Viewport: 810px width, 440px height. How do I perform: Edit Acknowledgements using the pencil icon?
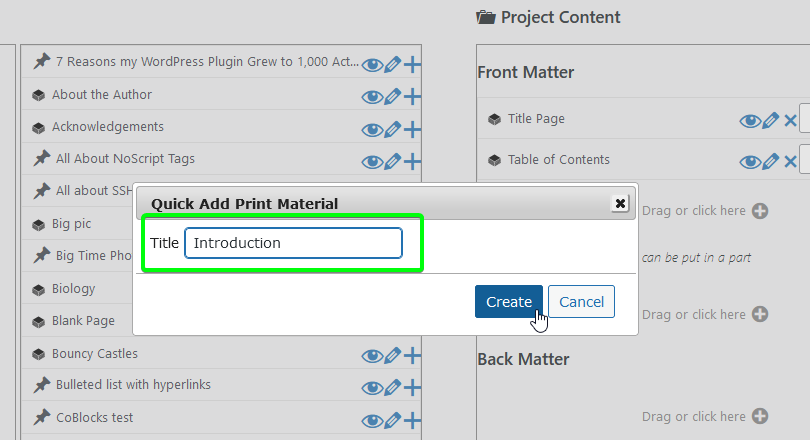393,129
